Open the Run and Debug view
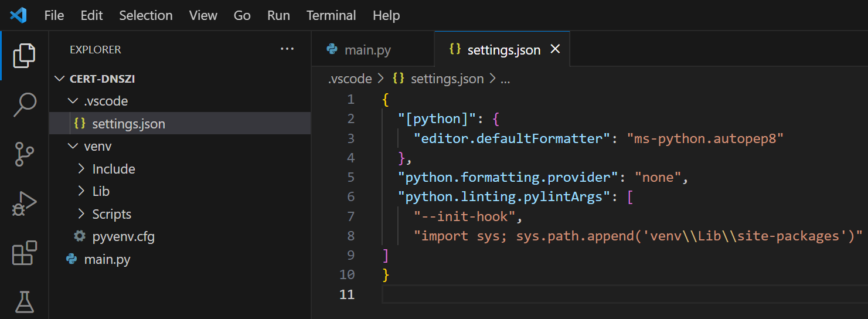Image resolution: width=868 pixels, height=319 pixels. pos(25,204)
